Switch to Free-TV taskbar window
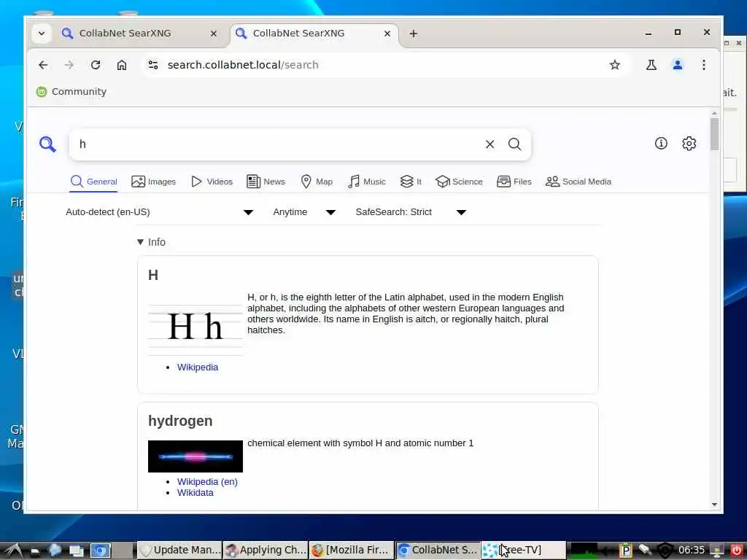 523,550
